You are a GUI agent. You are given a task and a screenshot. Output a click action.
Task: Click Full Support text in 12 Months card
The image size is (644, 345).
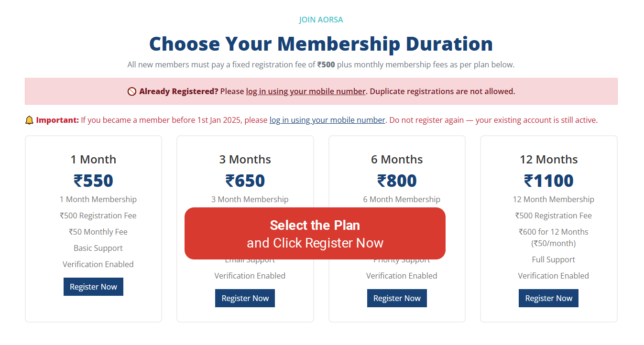point(553,259)
